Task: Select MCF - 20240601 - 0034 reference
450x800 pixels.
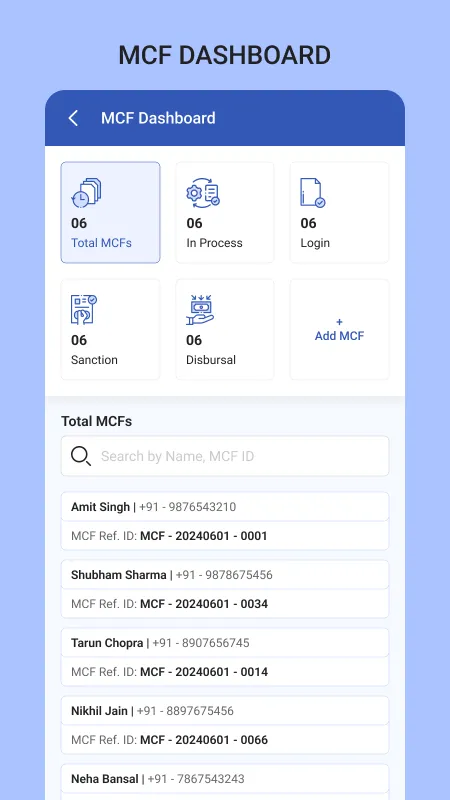Action: (204, 604)
